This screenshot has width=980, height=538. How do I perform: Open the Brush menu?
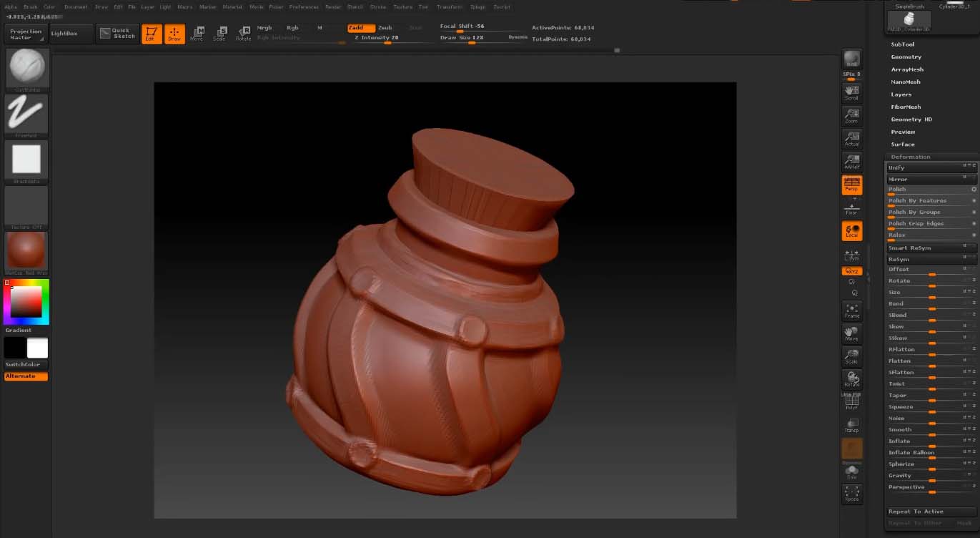[x=31, y=6]
